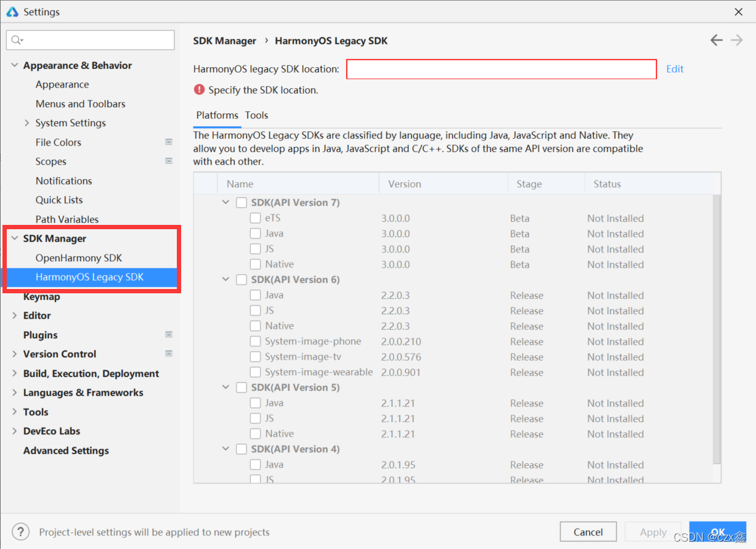Switch to the Platforms tab
756x549 pixels.
coord(217,115)
